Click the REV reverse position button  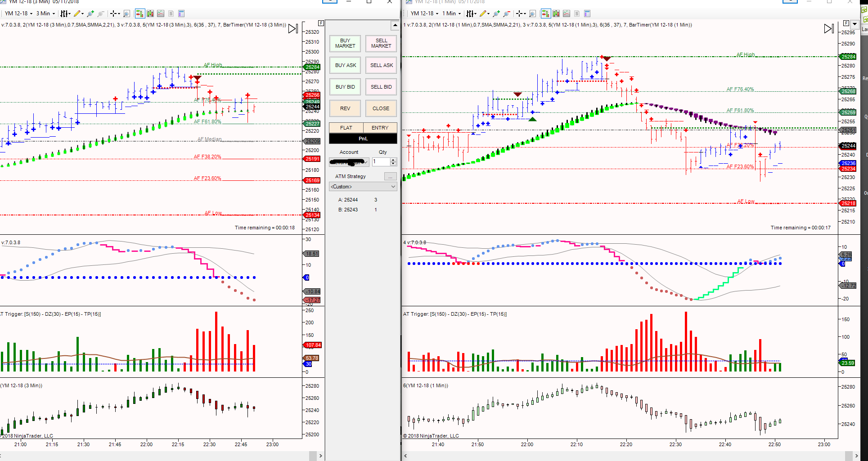345,108
